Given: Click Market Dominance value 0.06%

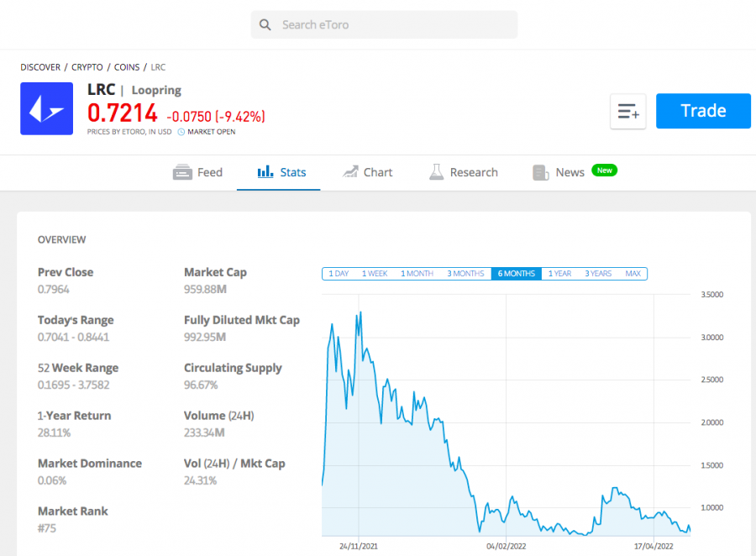Looking at the screenshot, I should [x=52, y=480].
